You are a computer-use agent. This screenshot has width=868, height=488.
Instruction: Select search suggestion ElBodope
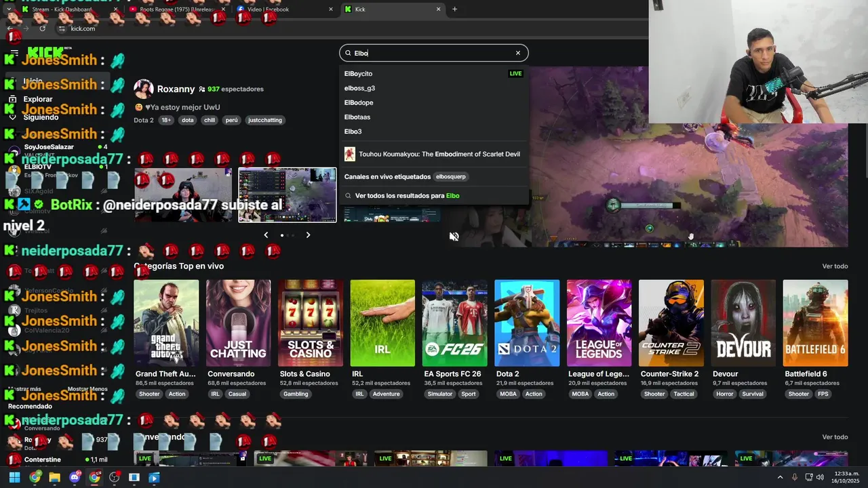tap(434, 102)
